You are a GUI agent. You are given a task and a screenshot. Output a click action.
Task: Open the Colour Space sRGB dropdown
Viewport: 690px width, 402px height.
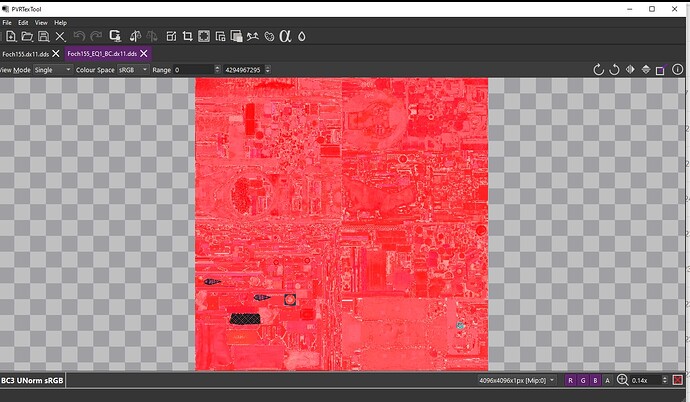pyautogui.click(x=133, y=69)
